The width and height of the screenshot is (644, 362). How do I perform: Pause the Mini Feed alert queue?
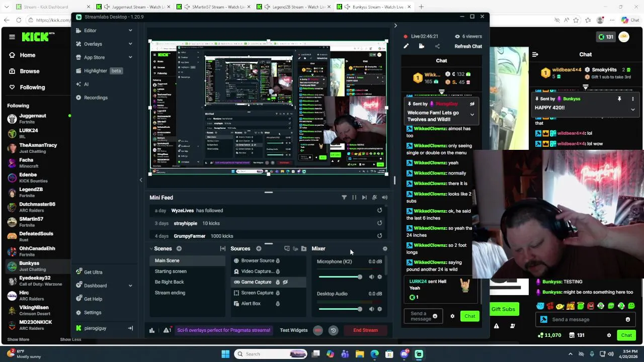[x=354, y=198]
